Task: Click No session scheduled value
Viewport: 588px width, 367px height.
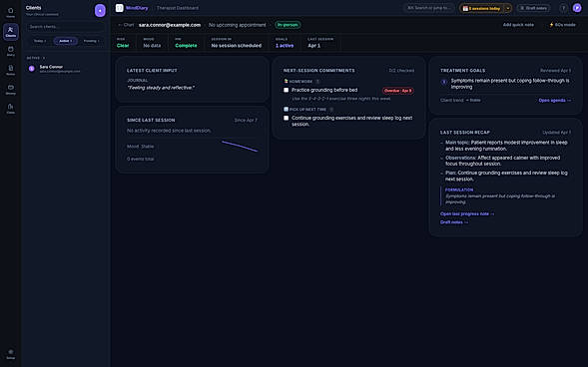Action: point(237,45)
